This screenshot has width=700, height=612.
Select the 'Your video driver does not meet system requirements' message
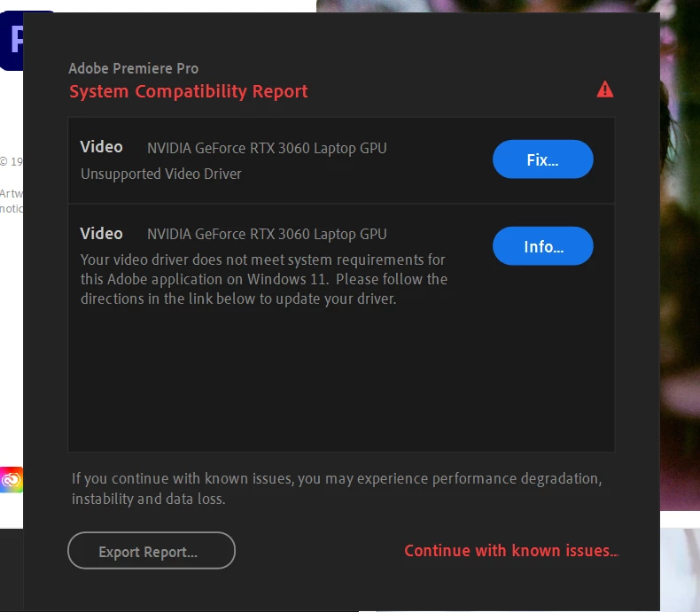(264, 279)
